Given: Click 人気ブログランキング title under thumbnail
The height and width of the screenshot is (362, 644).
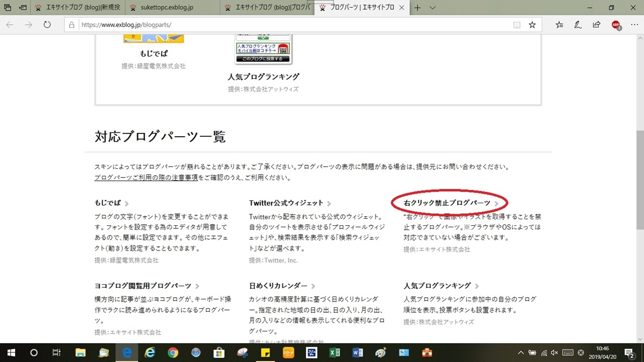Looking at the screenshot, I should tap(263, 77).
